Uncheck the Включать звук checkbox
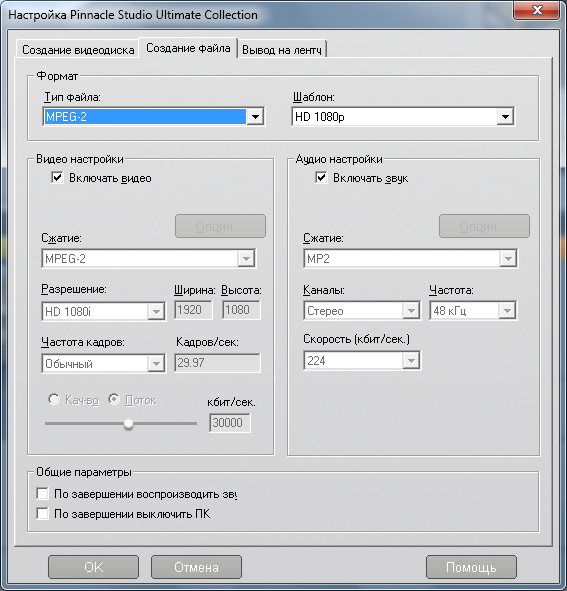567x591 pixels. pyautogui.click(x=321, y=178)
